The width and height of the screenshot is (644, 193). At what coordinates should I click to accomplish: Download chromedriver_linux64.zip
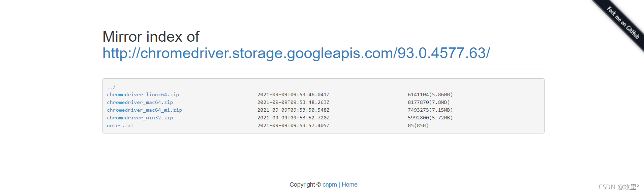point(143,94)
